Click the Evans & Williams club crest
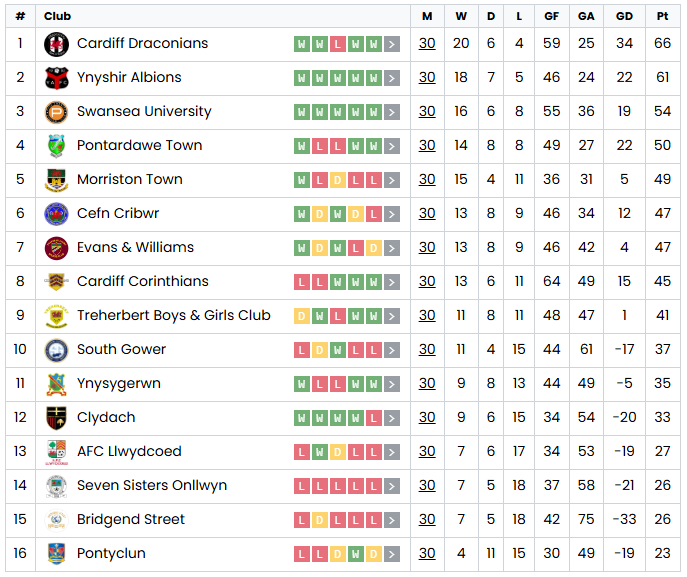 click(x=56, y=248)
